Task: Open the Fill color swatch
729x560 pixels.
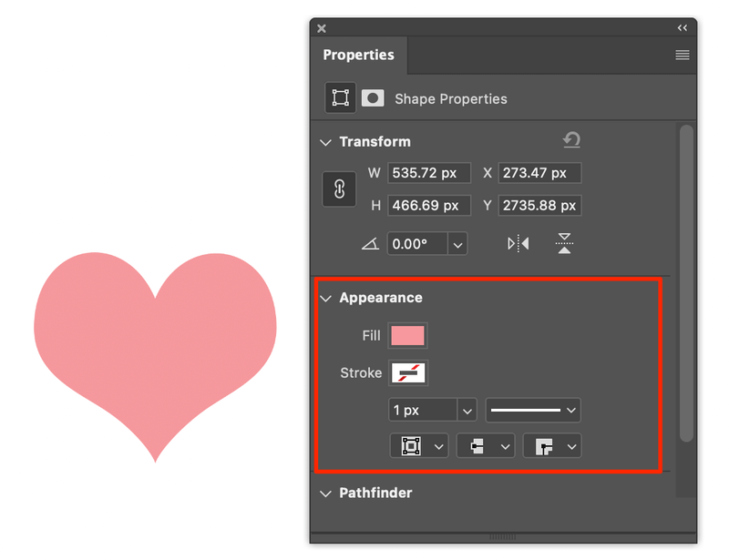Action: point(407,335)
